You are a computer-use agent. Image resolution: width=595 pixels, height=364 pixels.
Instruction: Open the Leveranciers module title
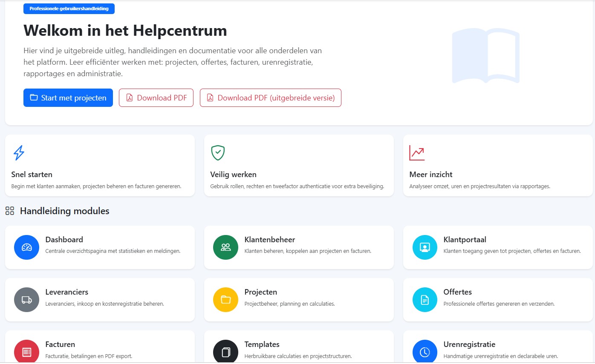tap(67, 292)
